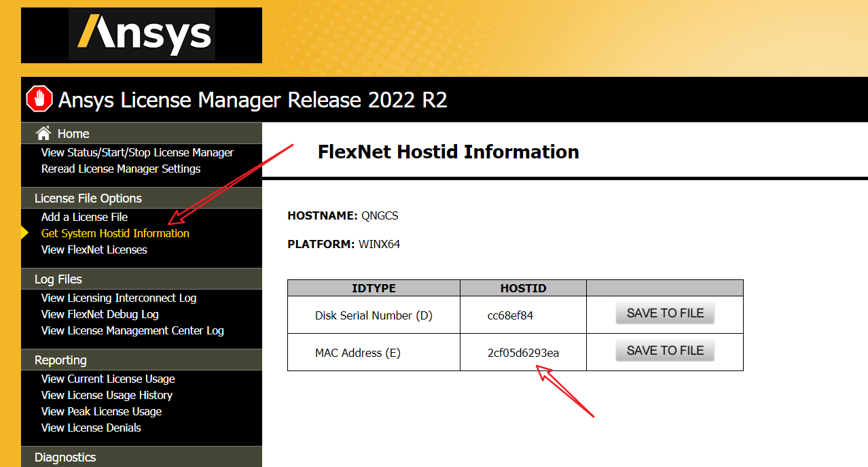Screen dimensions: 868x467
Task: Open View License Denials
Action: pyautogui.click(x=91, y=428)
